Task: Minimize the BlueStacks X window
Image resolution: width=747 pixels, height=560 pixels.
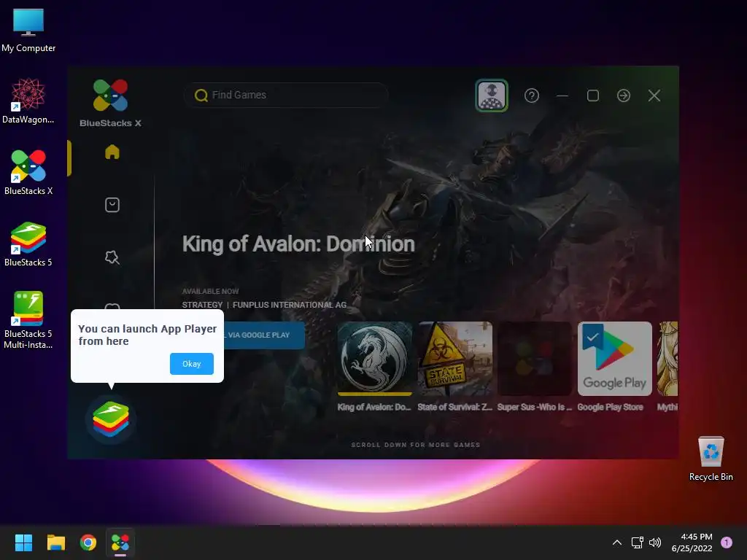Action: pos(562,96)
